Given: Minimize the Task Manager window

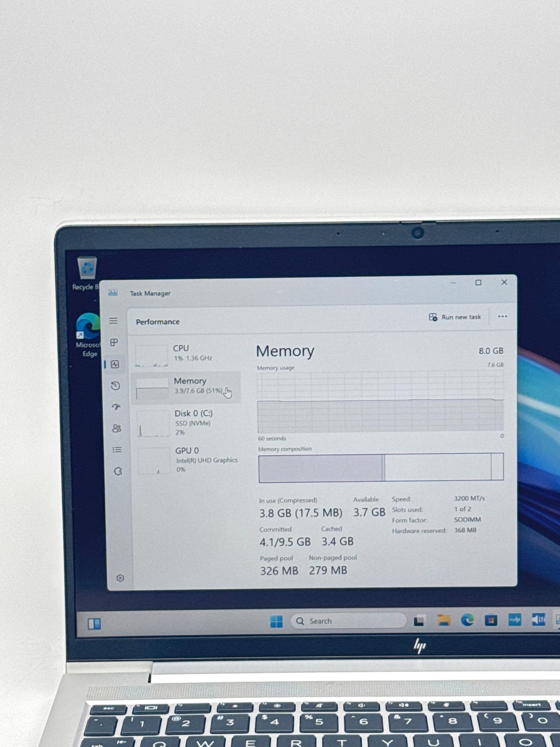Looking at the screenshot, I should pos(453,282).
